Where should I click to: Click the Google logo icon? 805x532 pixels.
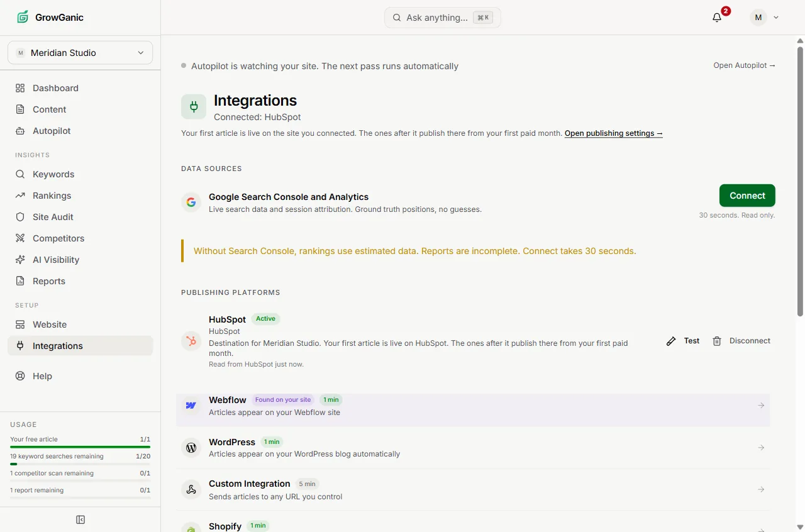[x=191, y=202]
